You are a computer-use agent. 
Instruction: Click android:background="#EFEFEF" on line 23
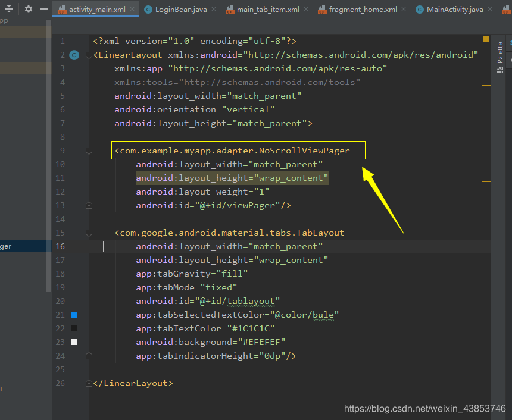211,342
